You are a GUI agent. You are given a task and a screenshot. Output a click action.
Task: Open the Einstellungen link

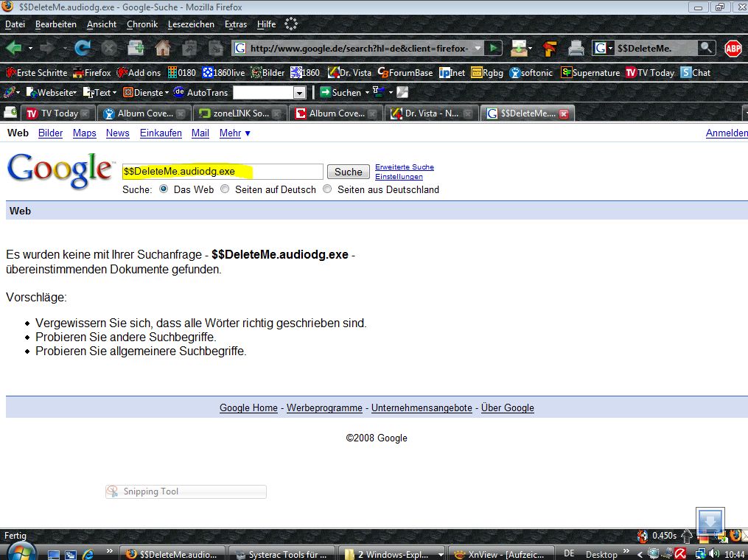(x=399, y=177)
